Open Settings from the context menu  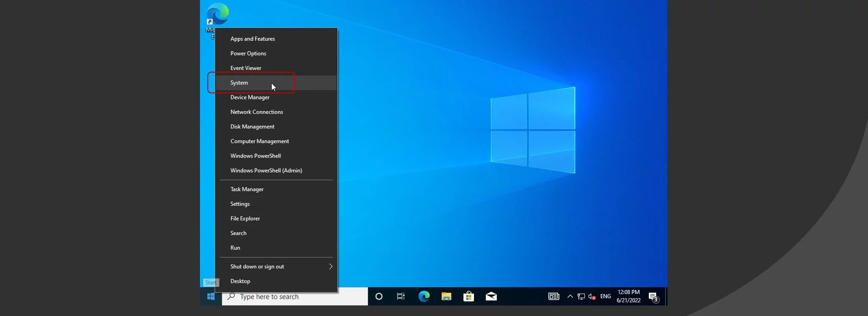pos(276,204)
